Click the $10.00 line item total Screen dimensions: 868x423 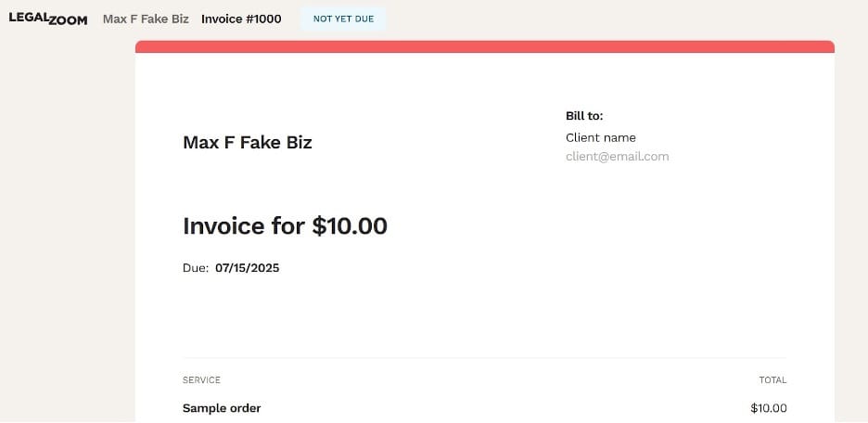pos(769,408)
